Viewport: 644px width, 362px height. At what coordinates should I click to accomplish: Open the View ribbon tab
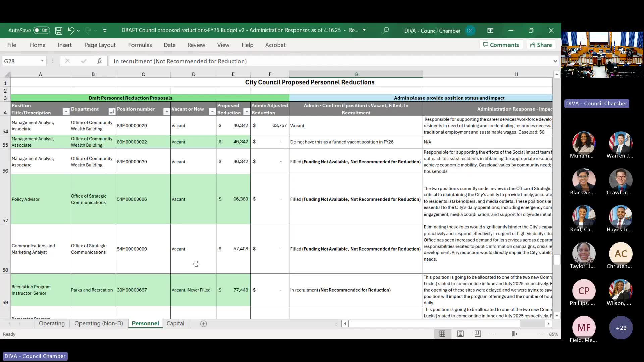223,45
